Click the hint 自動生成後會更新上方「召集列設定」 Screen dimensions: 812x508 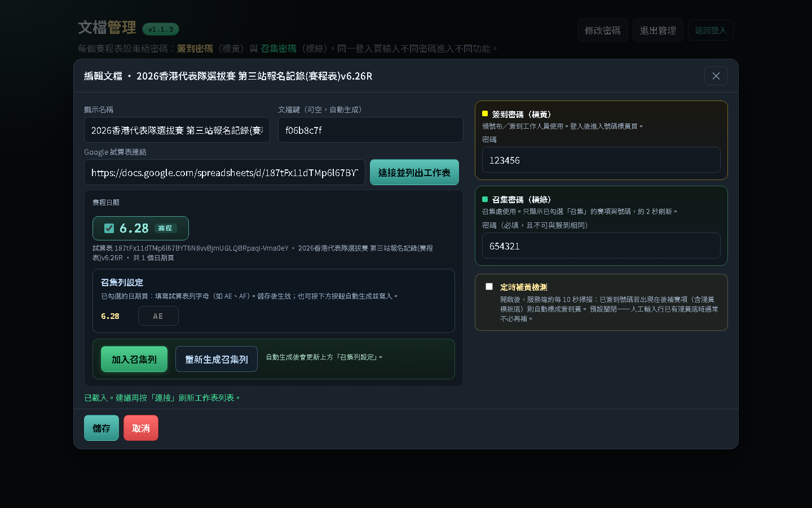(324, 357)
